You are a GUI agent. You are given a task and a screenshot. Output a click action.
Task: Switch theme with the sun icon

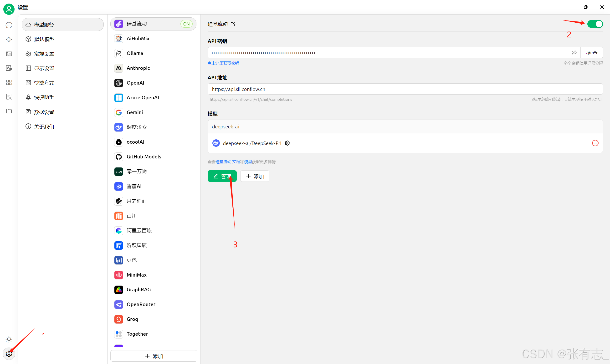9,339
